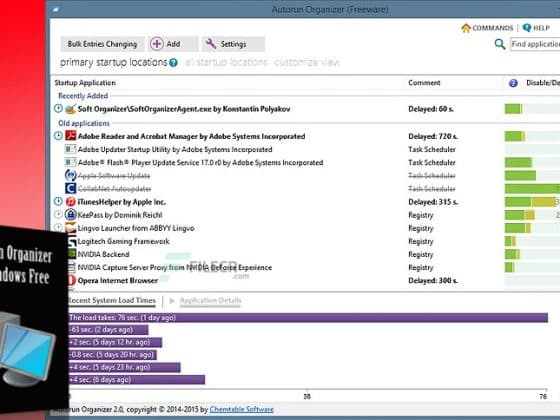Open customize view option

pos(307,62)
